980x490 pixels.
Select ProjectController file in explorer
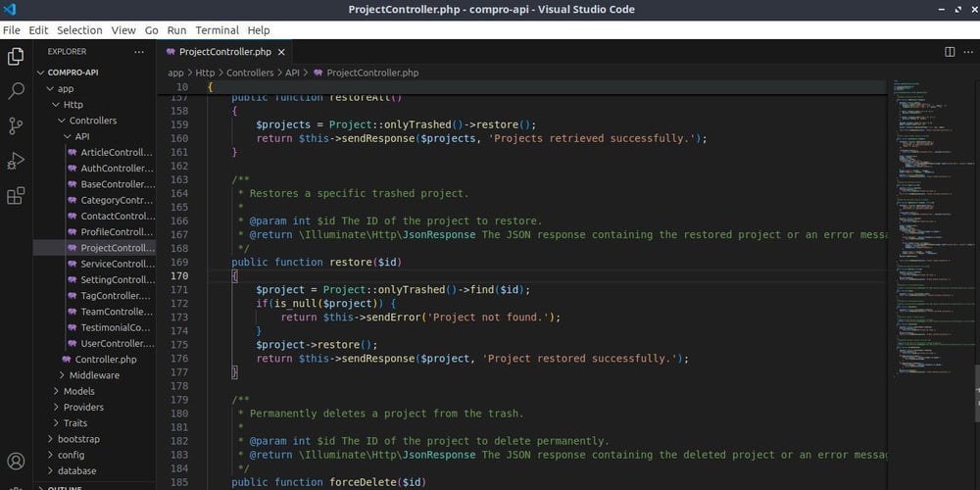click(94, 248)
